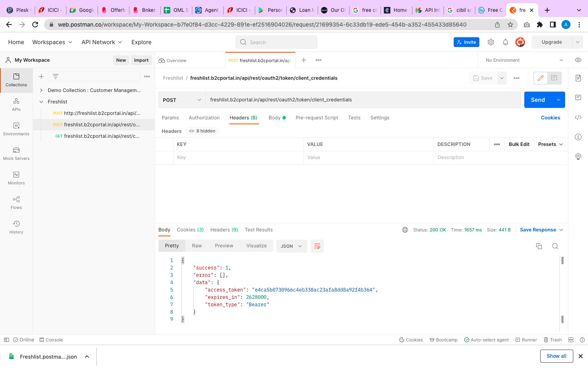Viewport: 588px width, 368px height.
Task: Focus the Postman search field
Action: pos(276,42)
